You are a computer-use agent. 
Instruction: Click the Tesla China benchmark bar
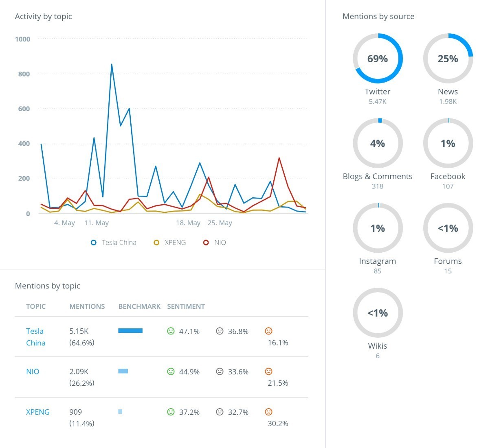pos(130,331)
